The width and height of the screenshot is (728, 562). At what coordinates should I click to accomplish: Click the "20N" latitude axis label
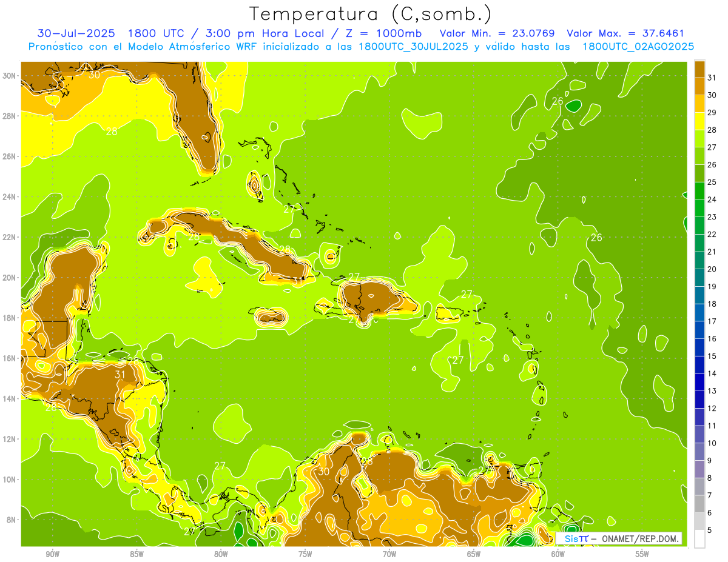pos(10,278)
